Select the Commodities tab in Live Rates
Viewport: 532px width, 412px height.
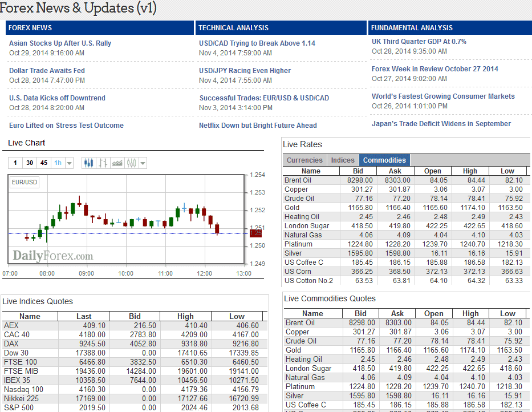click(x=384, y=160)
